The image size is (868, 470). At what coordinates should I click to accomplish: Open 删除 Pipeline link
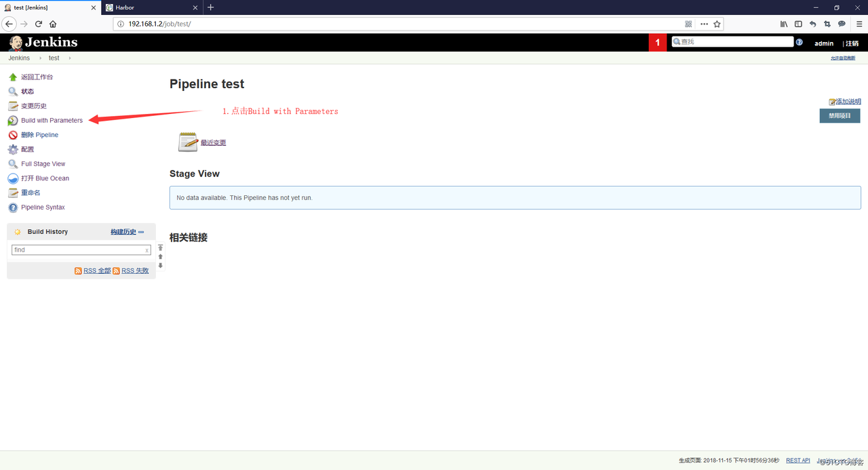pos(39,135)
